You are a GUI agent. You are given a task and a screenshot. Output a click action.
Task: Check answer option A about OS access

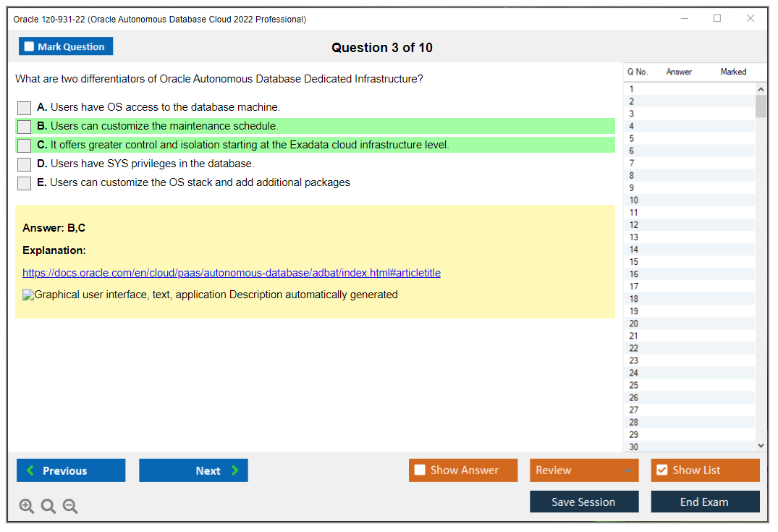[x=23, y=107]
